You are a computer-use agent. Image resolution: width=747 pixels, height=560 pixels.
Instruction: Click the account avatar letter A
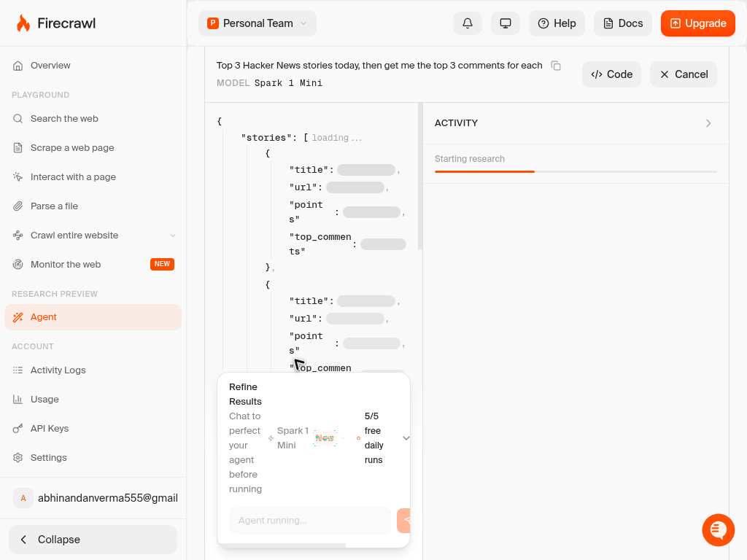click(x=23, y=498)
